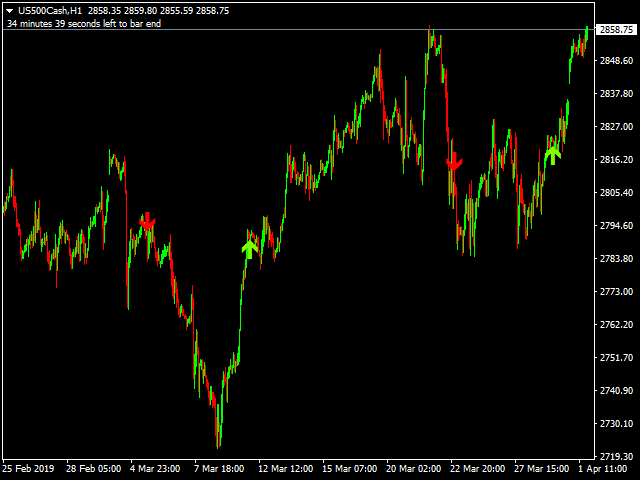Click the 20 Mar 02:00 time label
This screenshot has height=480, width=640.
413,469
